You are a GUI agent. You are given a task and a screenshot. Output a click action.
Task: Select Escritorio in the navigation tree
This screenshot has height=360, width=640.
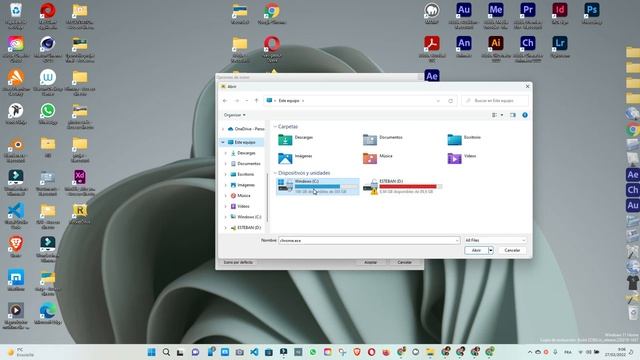click(242, 174)
